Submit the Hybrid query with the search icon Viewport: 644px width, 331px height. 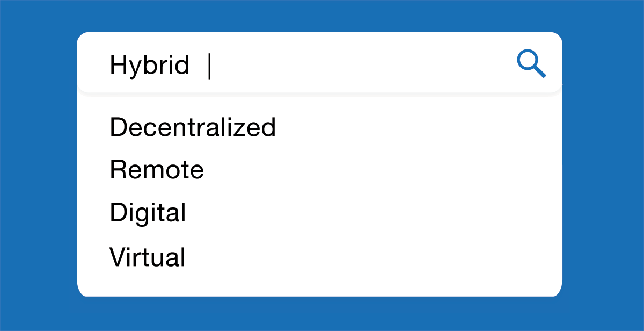tap(531, 64)
